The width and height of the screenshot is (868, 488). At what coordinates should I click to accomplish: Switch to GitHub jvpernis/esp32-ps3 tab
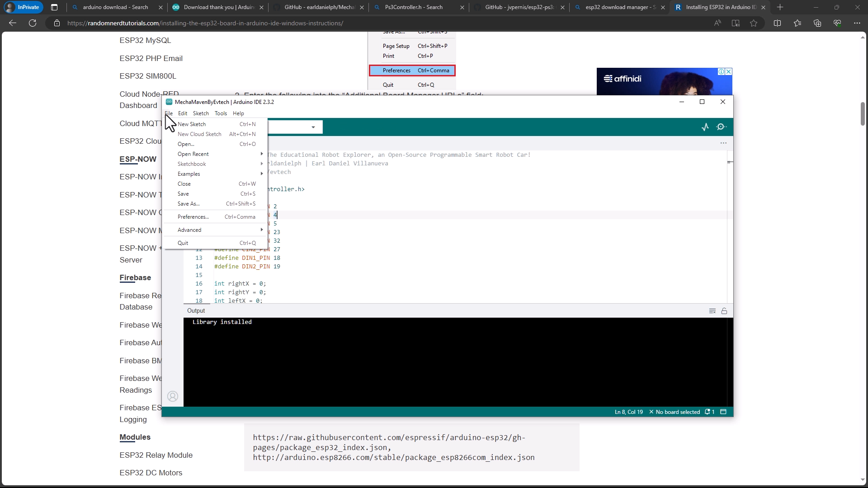pyautogui.click(x=519, y=7)
